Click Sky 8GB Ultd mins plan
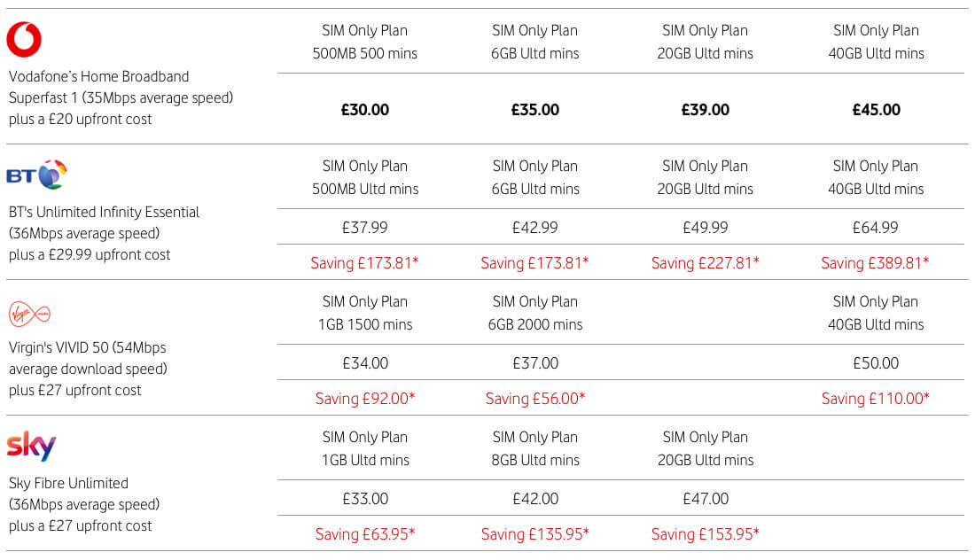This screenshot has height=560, width=975. [535, 448]
